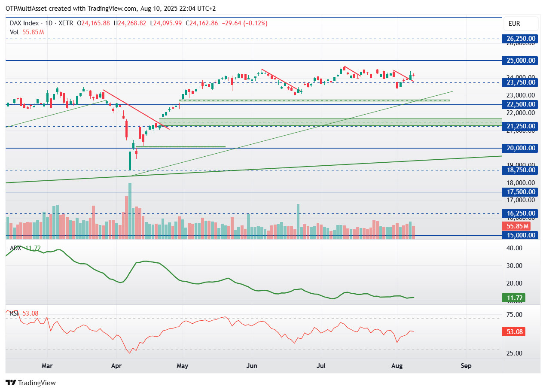This screenshot has width=546, height=392.
Task: Click the 23,750.00 dashed level label
Action: (x=520, y=82)
